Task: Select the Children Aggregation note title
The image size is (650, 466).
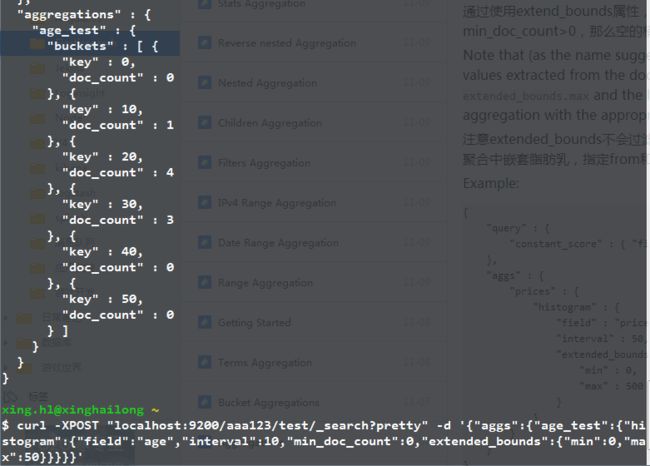Action: 270,123
